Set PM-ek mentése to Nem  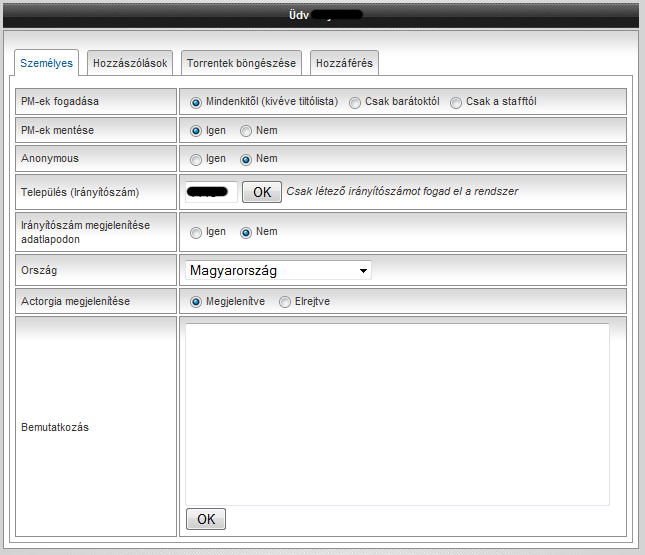(246, 131)
